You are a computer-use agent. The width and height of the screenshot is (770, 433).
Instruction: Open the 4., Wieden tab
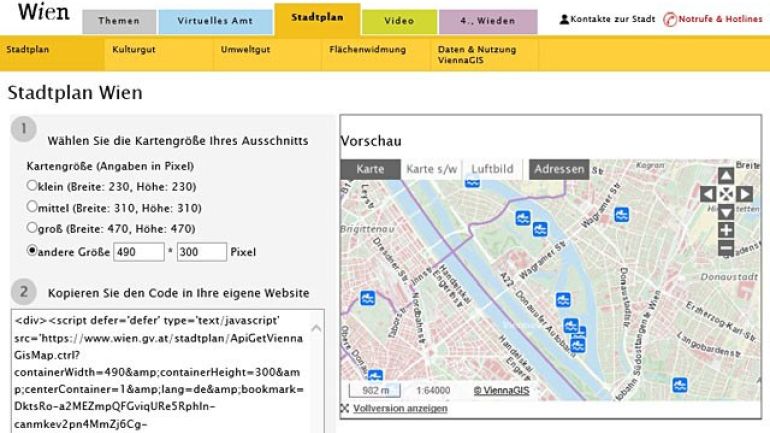tap(488, 21)
